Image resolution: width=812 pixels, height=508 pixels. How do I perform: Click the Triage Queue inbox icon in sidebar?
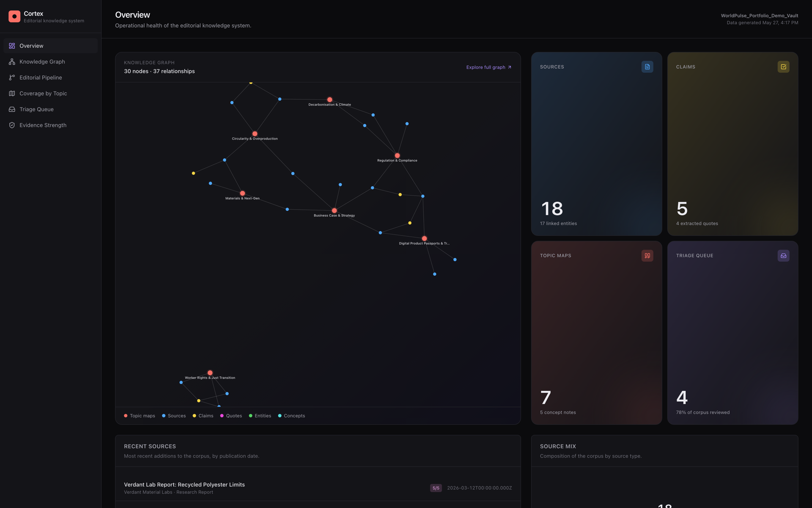point(12,109)
